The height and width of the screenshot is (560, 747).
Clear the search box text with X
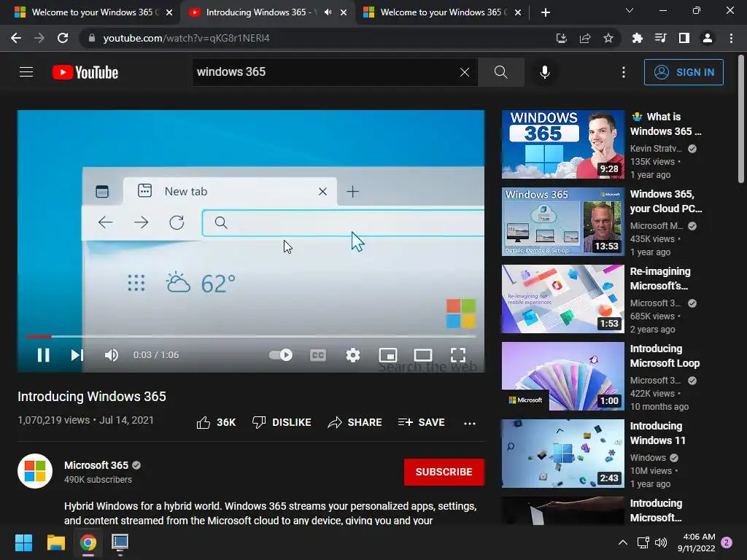point(465,72)
